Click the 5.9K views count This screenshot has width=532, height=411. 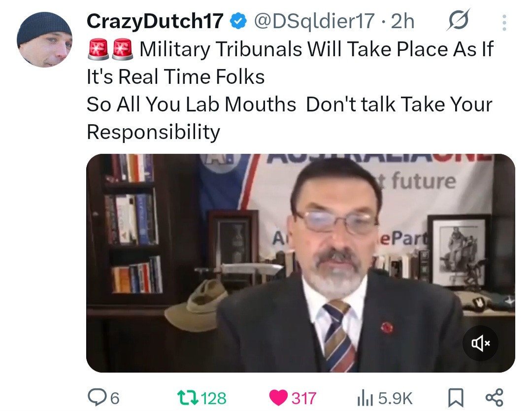[395, 398]
